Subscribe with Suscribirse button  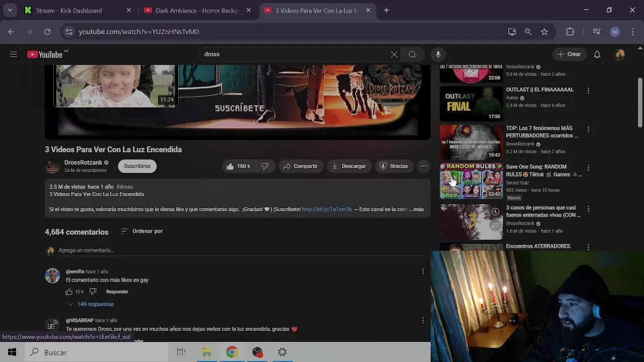[x=137, y=166]
